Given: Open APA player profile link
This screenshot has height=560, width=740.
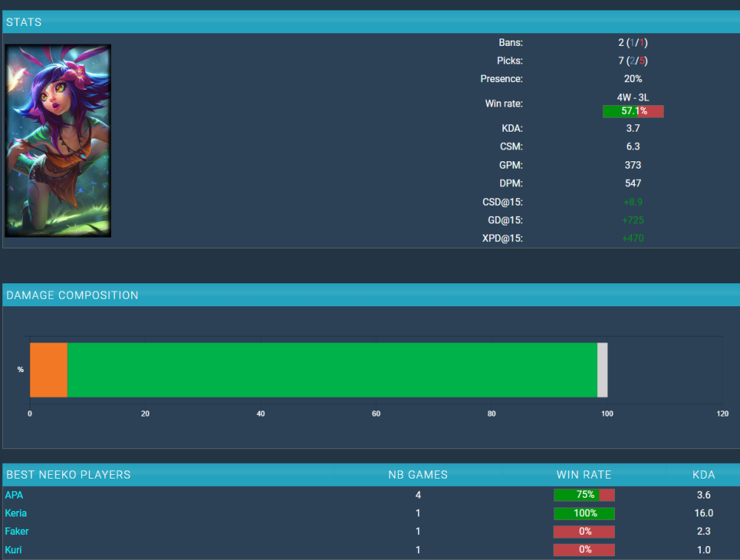Looking at the screenshot, I should (14, 495).
